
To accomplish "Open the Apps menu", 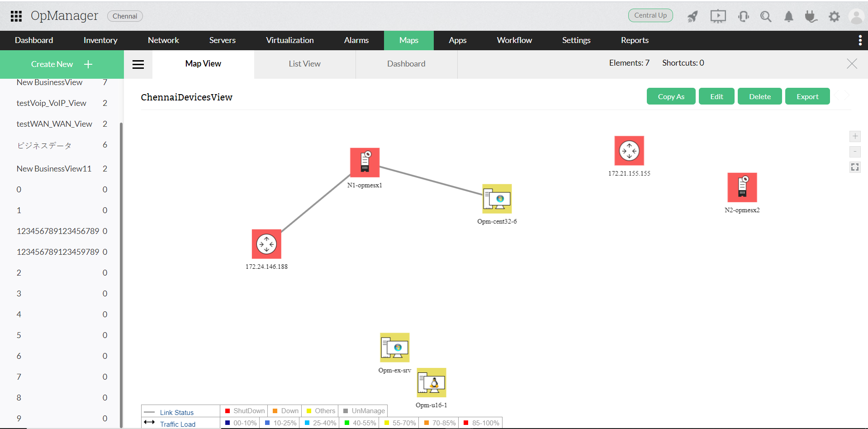I will click(x=458, y=40).
